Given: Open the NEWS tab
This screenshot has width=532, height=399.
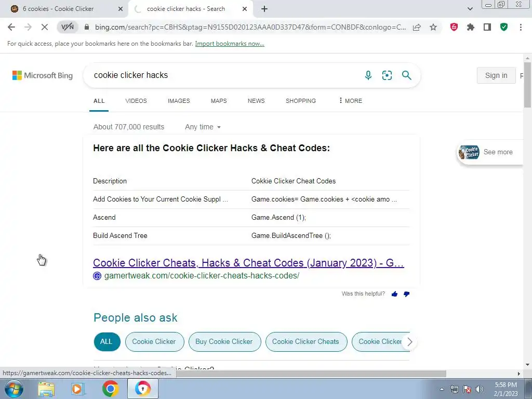Looking at the screenshot, I should tap(256, 101).
